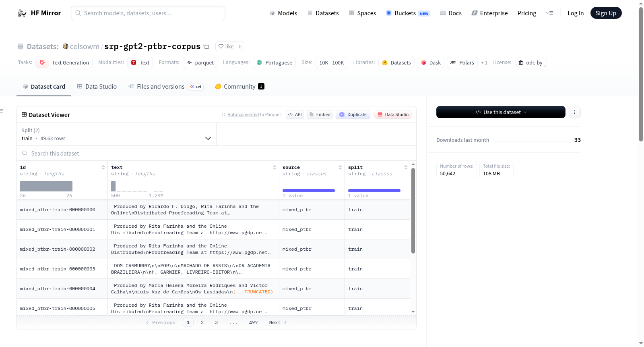Click the Log In link
The height and width of the screenshot is (347, 644).
tap(576, 13)
